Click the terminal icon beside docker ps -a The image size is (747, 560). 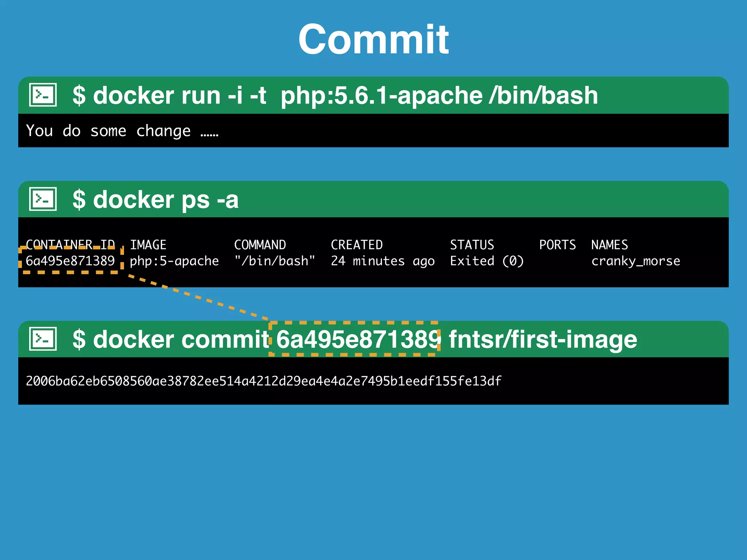point(43,199)
